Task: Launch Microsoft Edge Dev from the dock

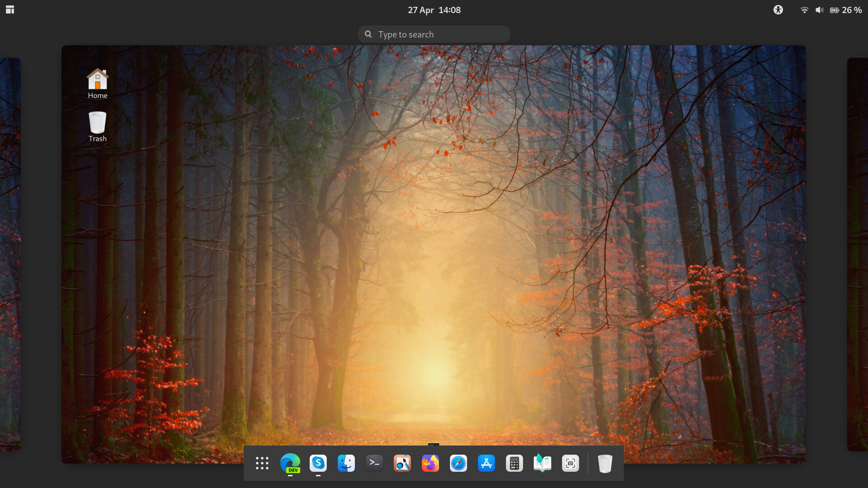Action: point(290,463)
